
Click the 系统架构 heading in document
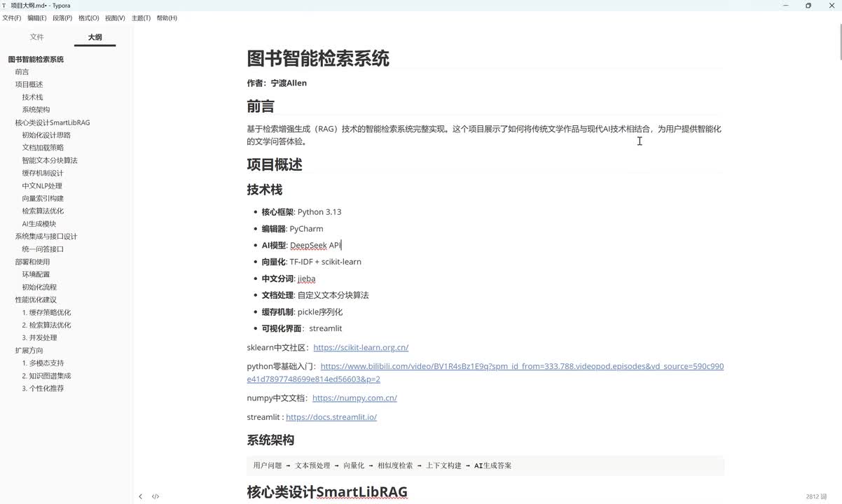pos(270,440)
